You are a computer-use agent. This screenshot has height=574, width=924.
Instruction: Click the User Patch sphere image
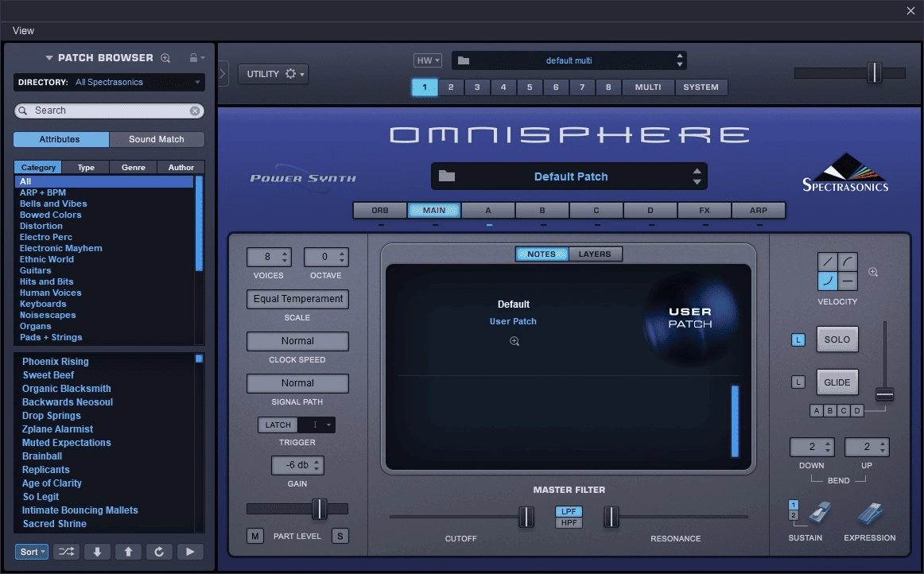click(690, 318)
